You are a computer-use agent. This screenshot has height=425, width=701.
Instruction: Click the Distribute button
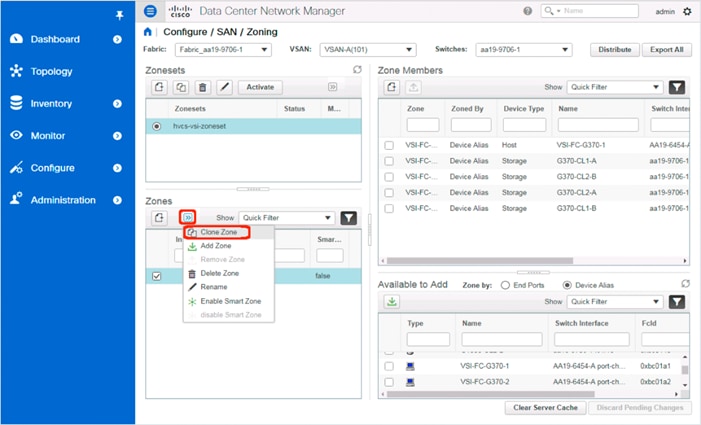(615, 50)
